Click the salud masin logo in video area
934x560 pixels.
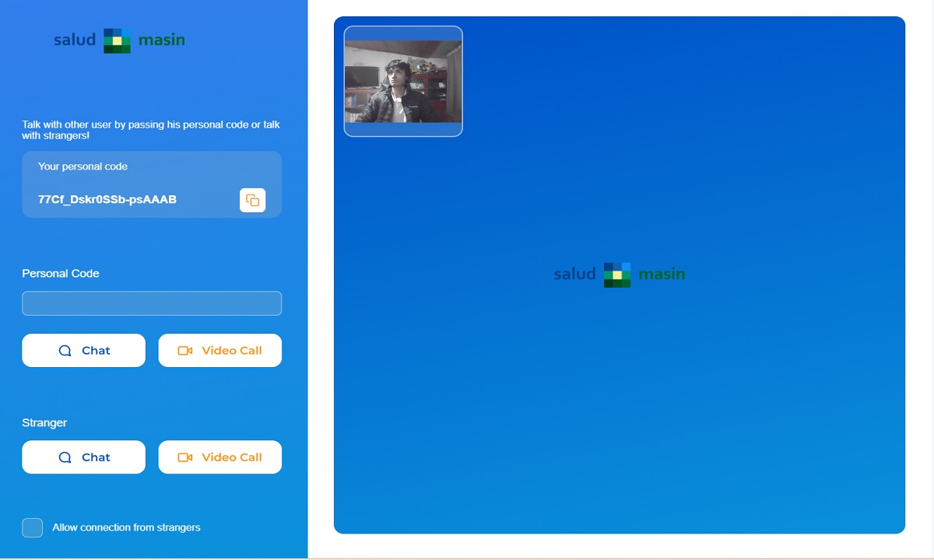[x=620, y=274]
